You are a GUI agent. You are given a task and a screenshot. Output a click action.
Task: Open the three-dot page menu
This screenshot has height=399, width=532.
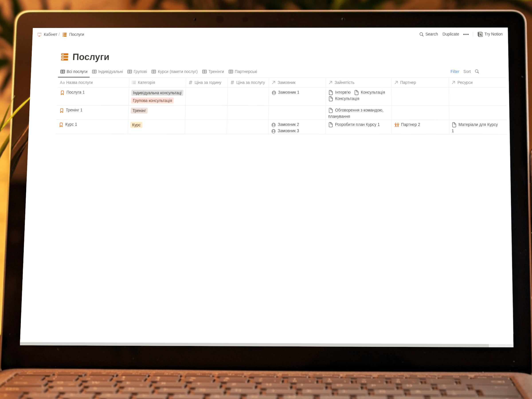click(x=466, y=34)
